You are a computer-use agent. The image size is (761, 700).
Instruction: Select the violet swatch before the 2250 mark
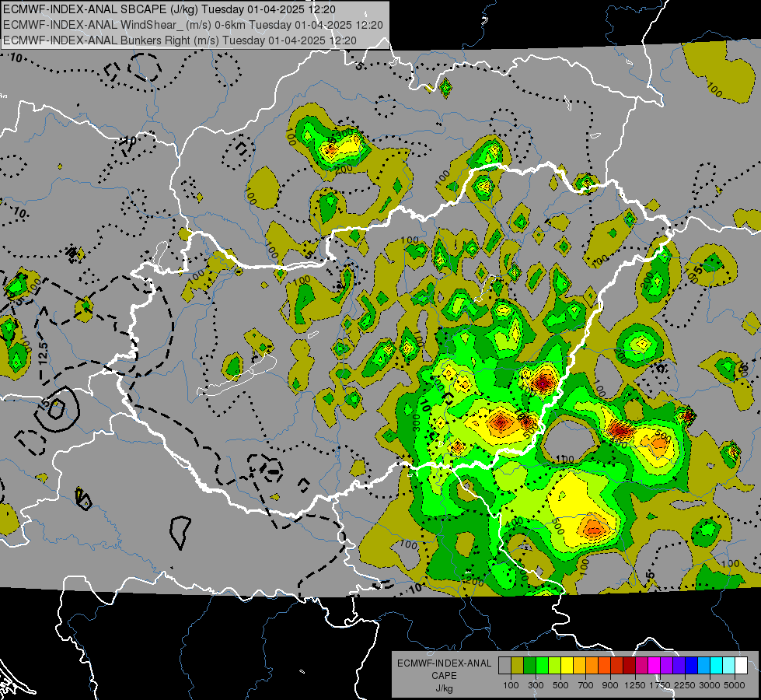pyautogui.click(x=679, y=665)
